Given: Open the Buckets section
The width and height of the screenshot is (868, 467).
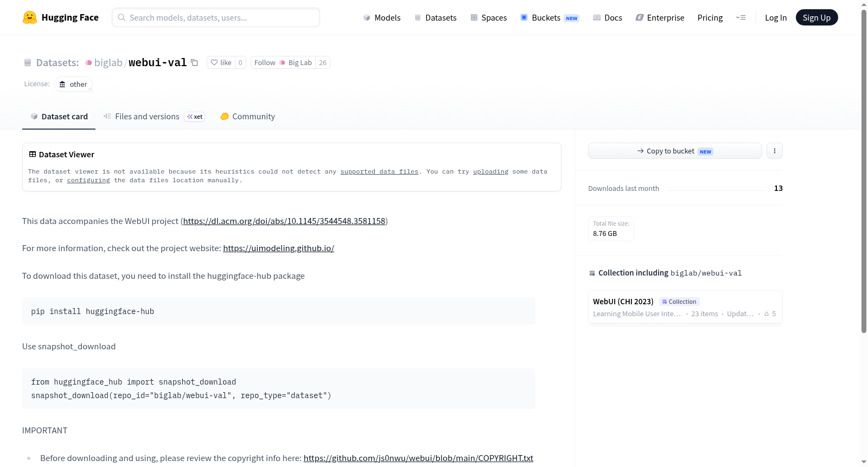Looking at the screenshot, I should coord(550,17).
